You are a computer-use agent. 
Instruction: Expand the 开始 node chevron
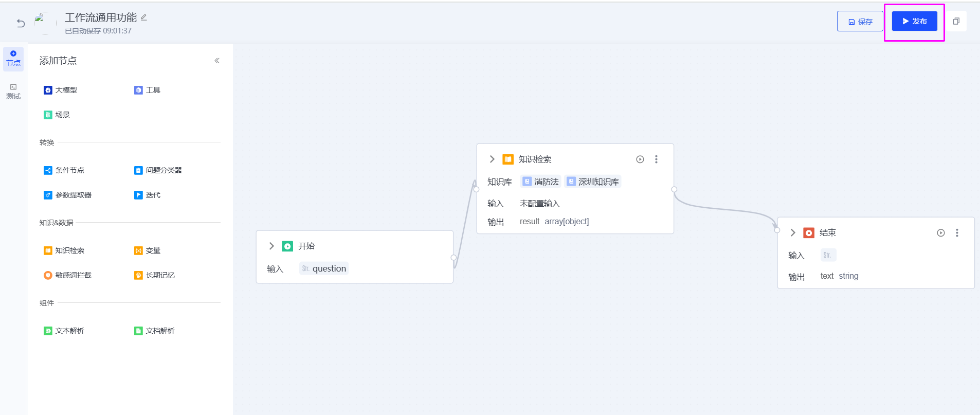pos(271,246)
